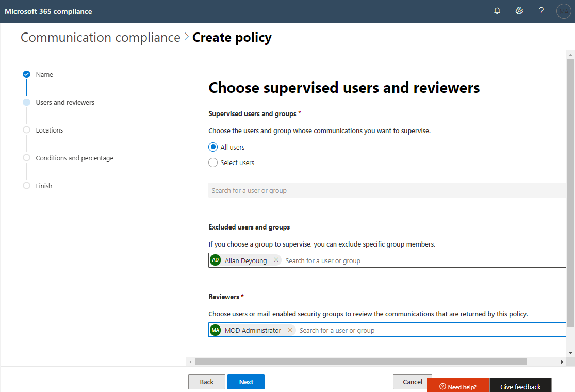The width and height of the screenshot is (575, 392).
Task: Click the Communication compliance breadcrumb link
Action: pyautogui.click(x=101, y=38)
